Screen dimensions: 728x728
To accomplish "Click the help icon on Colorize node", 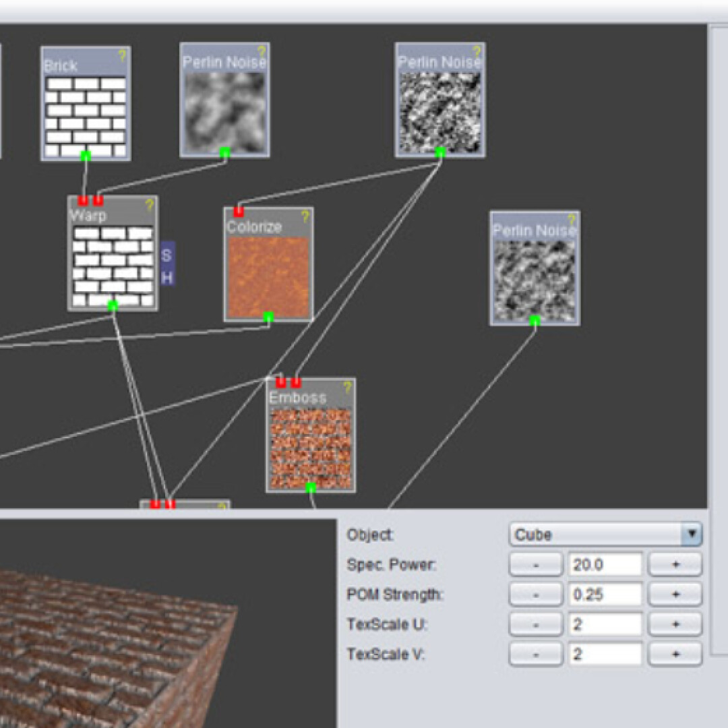I will (x=305, y=217).
